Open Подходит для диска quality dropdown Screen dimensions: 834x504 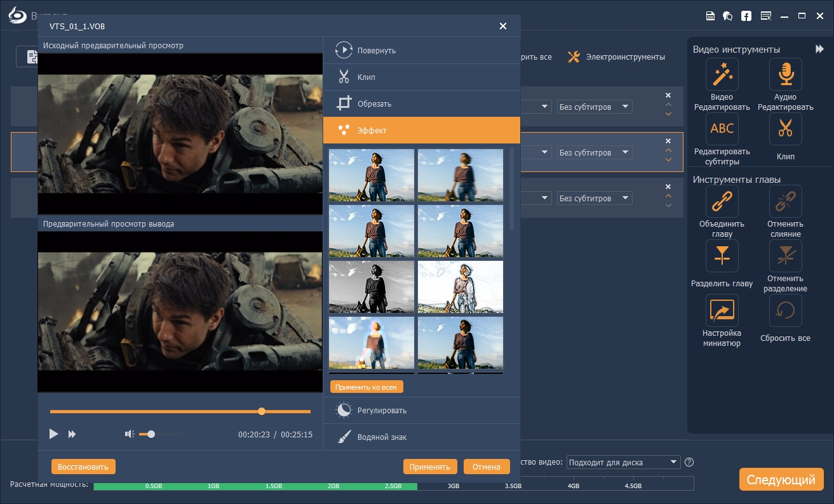[x=623, y=462]
